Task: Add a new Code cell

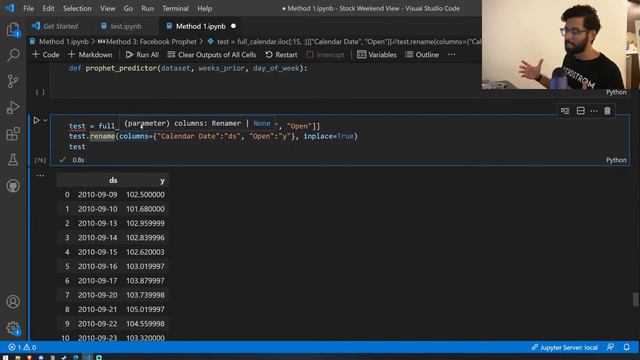Action: pyautogui.click(x=45, y=54)
